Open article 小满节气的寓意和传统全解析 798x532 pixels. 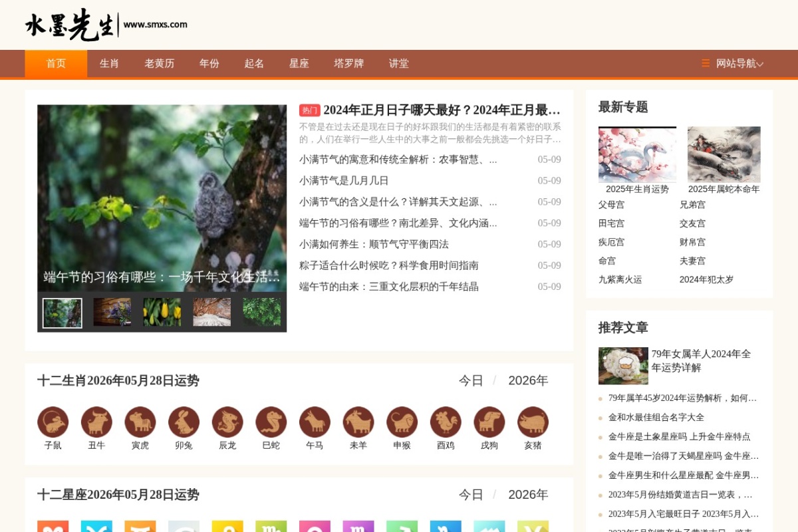click(x=398, y=160)
